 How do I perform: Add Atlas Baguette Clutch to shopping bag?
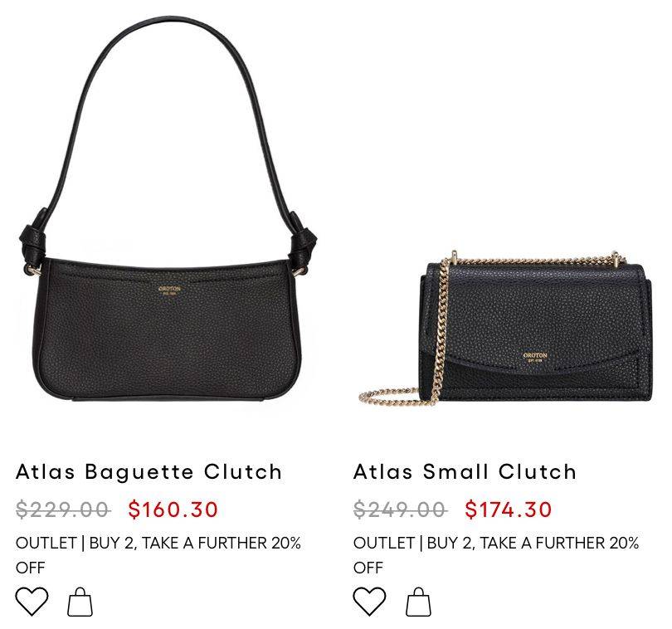[80, 602]
